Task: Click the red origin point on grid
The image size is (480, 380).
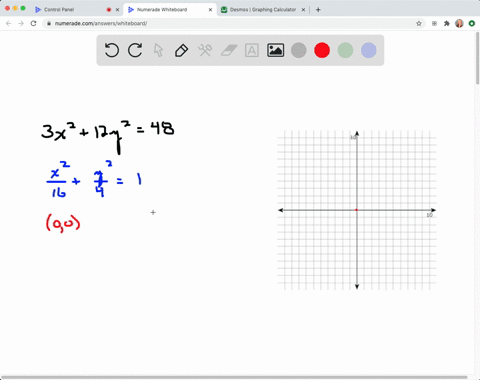Action: (356, 210)
